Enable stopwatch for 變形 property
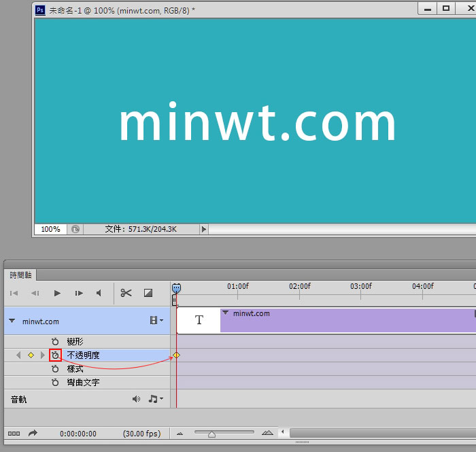Image resolution: width=476 pixels, height=452 pixels. 55,342
